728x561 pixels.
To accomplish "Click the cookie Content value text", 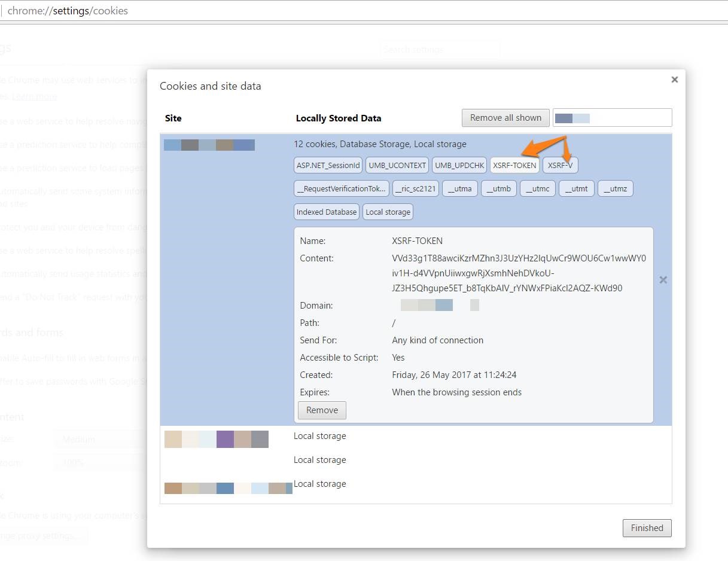I will (x=519, y=273).
